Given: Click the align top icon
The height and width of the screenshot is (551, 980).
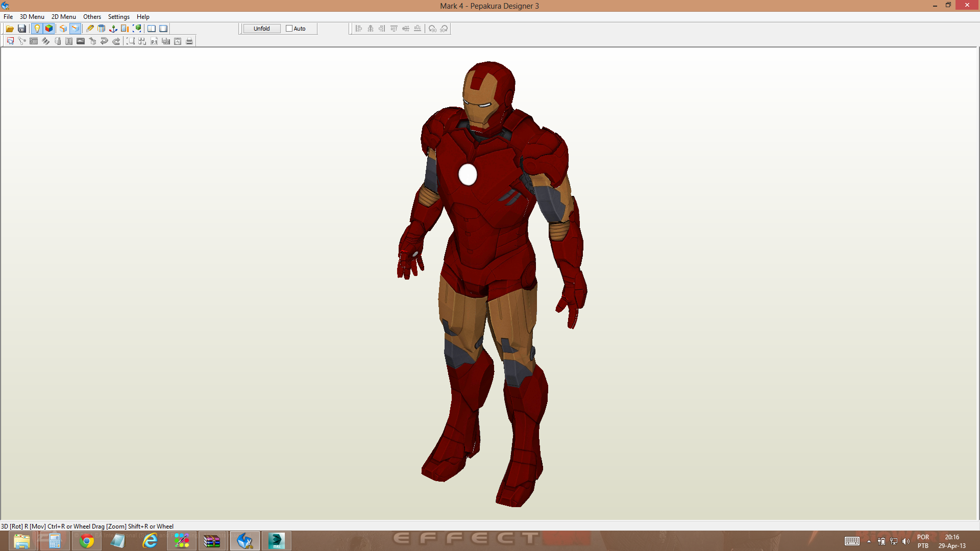Looking at the screenshot, I should click(x=394, y=29).
